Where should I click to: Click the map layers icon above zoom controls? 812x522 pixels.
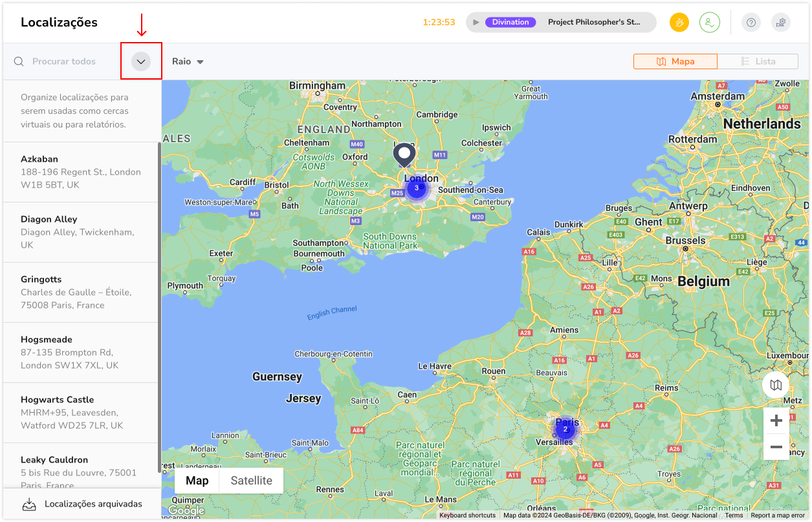tap(776, 385)
